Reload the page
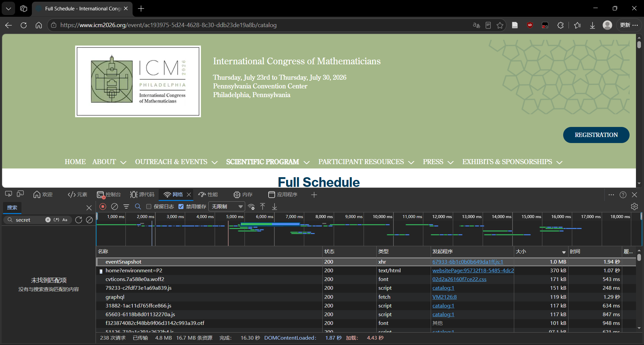The height and width of the screenshot is (345, 644). pos(23,25)
